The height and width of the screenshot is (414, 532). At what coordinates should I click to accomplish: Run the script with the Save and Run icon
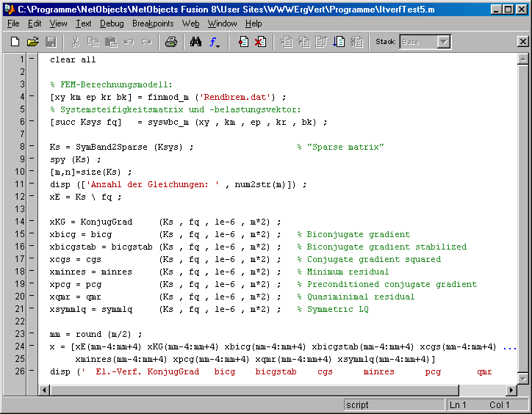339,42
